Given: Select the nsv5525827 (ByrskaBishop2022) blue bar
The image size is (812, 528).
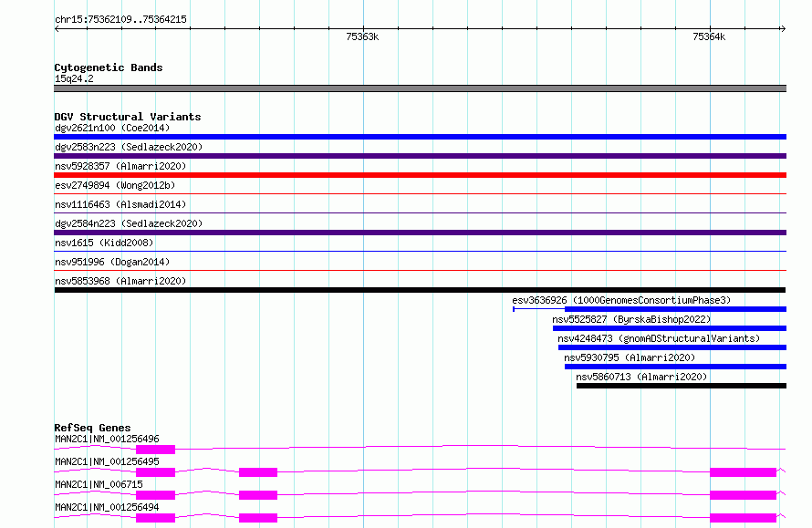Looking at the screenshot, I should click(x=670, y=328).
